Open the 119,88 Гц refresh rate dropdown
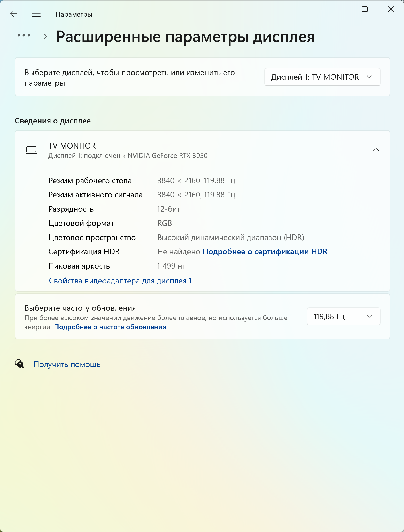 click(343, 316)
